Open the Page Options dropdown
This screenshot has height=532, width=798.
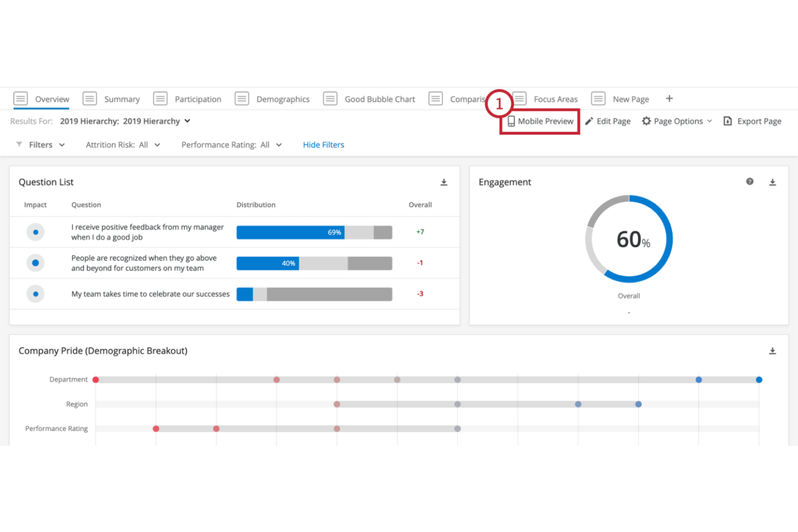point(677,121)
